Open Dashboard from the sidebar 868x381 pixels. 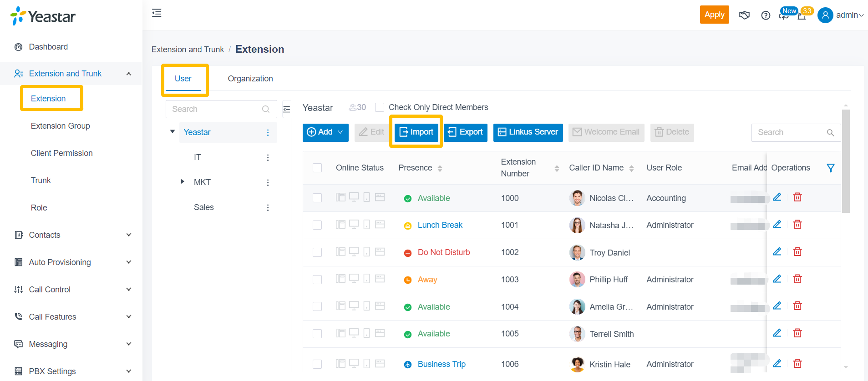[x=48, y=47]
